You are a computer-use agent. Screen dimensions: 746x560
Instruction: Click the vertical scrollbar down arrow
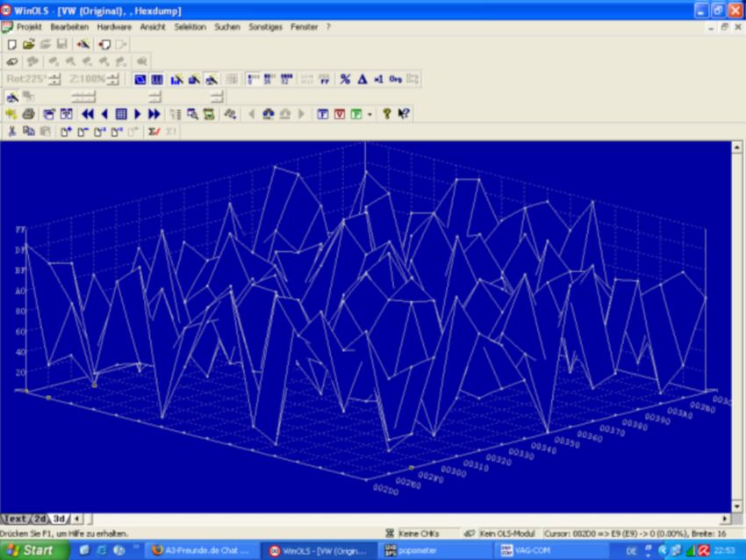click(736, 506)
